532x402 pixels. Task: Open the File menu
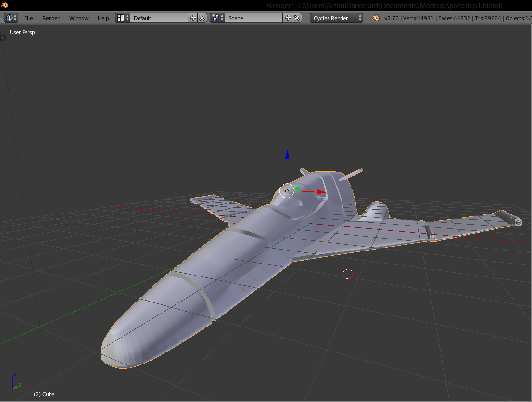(28, 18)
